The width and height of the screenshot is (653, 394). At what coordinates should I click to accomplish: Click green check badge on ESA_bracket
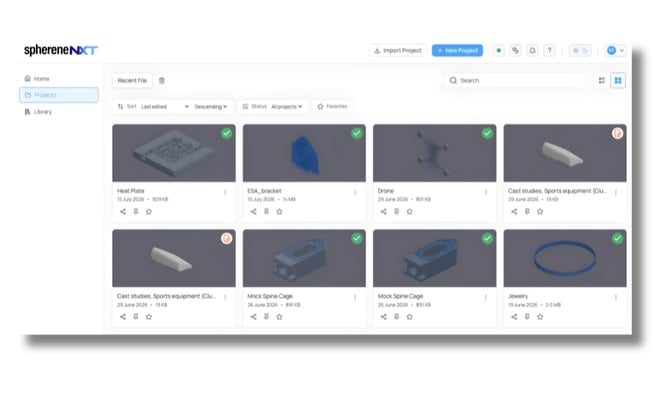pos(356,133)
